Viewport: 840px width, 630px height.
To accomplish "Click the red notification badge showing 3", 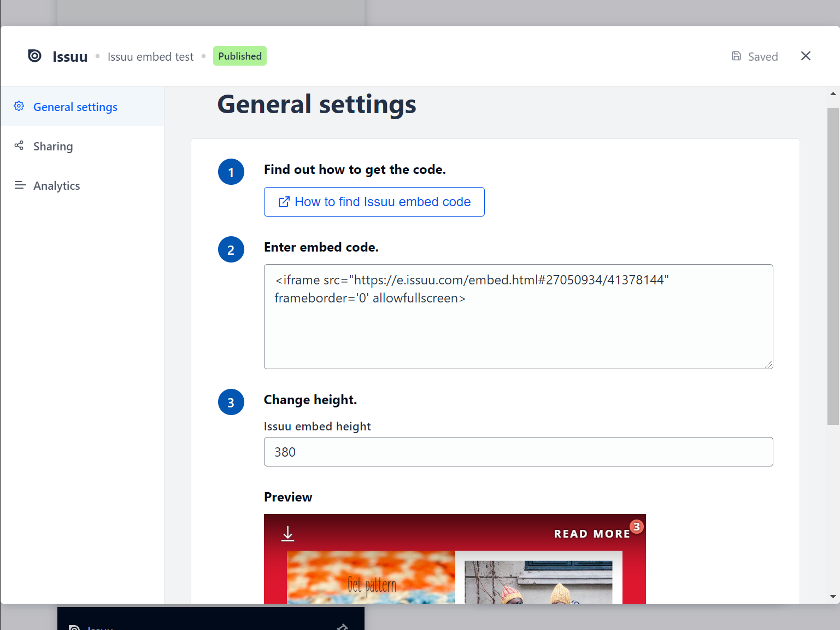I will pyautogui.click(x=637, y=527).
